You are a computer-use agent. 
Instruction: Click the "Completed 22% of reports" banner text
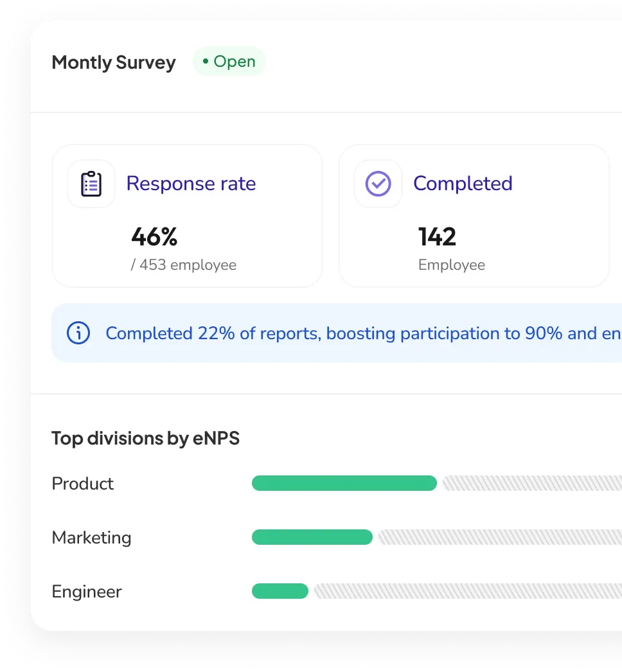pyautogui.click(x=364, y=333)
